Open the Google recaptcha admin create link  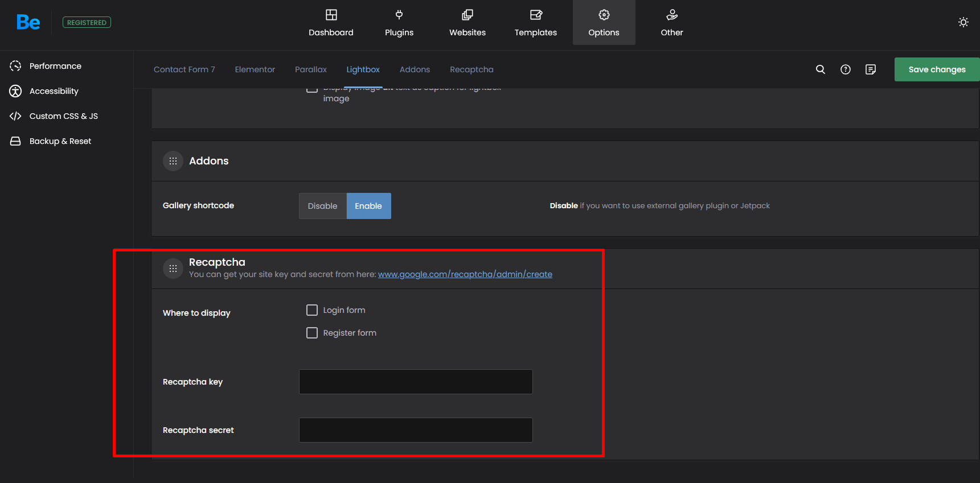[465, 274]
